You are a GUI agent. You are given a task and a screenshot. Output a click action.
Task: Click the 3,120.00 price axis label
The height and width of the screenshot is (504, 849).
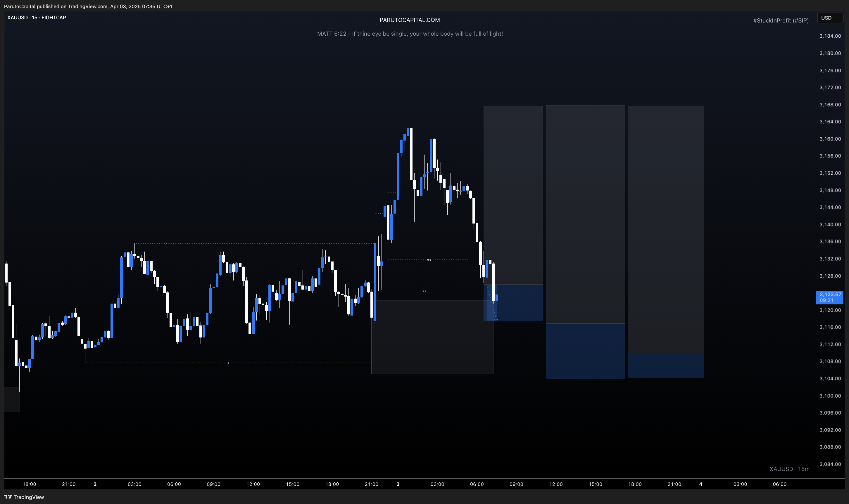click(830, 310)
